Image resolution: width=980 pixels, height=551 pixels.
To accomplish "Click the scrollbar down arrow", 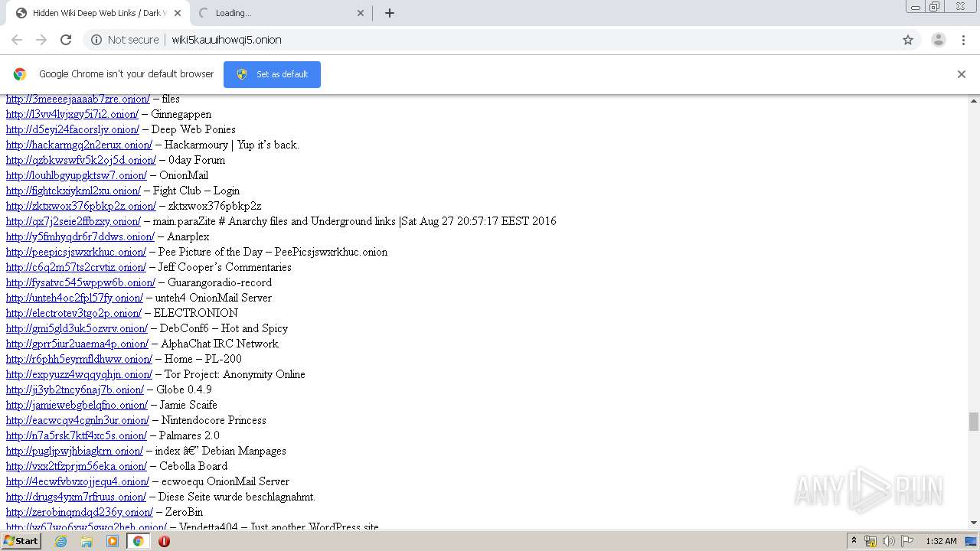I will (x=974, y=523).
